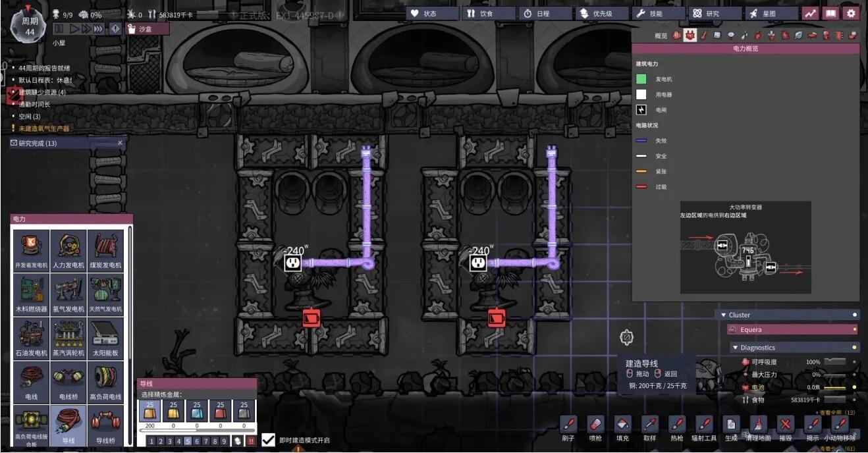
Task: Set the game to fastest speed
Action: click(98, 28)
